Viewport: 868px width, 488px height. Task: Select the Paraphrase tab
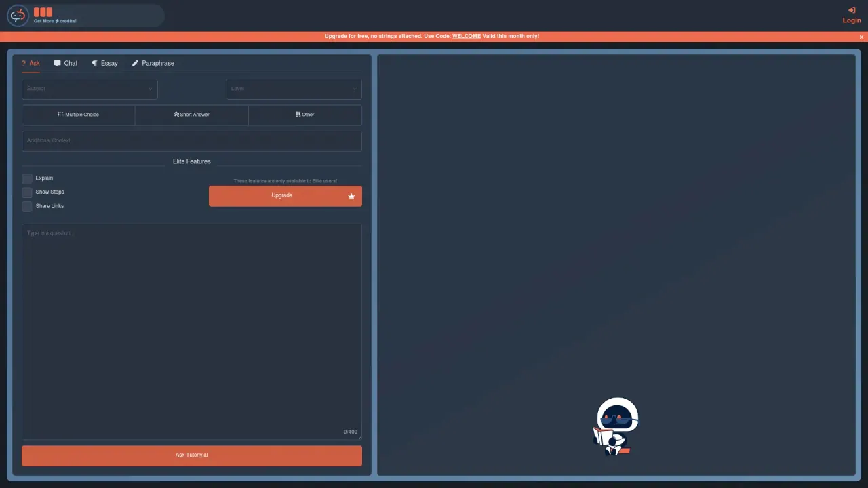(153, 63)
